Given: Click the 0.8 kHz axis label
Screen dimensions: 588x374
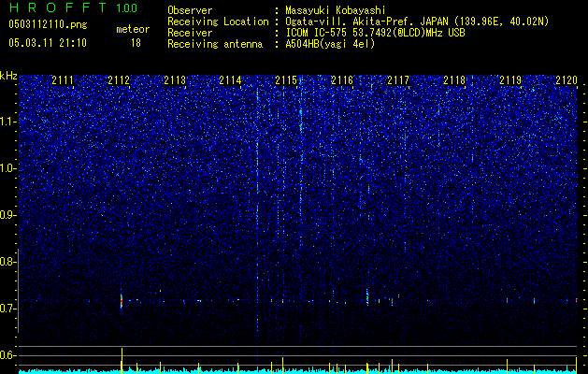Looking at the screenshot, I should [8, 262].
